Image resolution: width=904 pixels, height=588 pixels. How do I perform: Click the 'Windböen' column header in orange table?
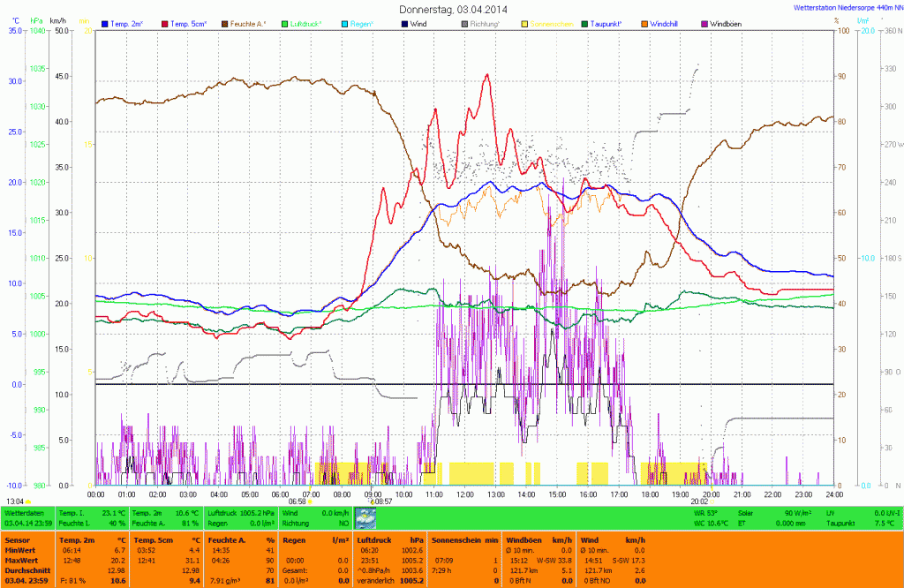click(x=523, y=540)
